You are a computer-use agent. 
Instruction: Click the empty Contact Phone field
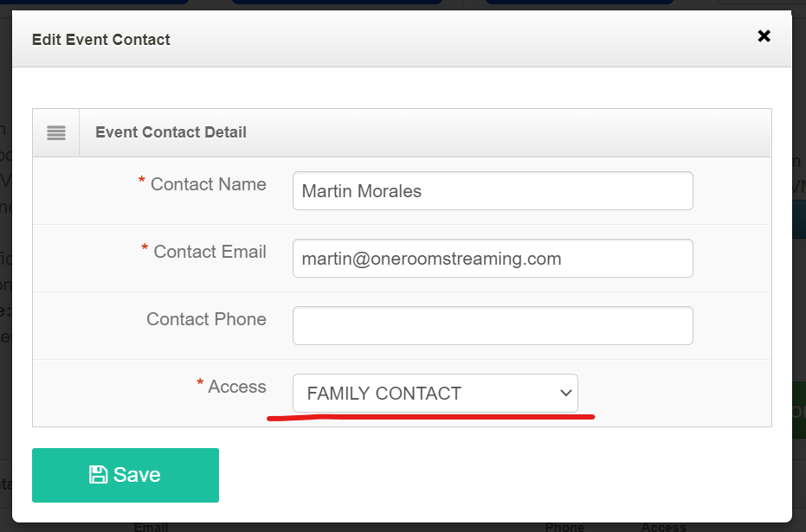tap(492, 325)
